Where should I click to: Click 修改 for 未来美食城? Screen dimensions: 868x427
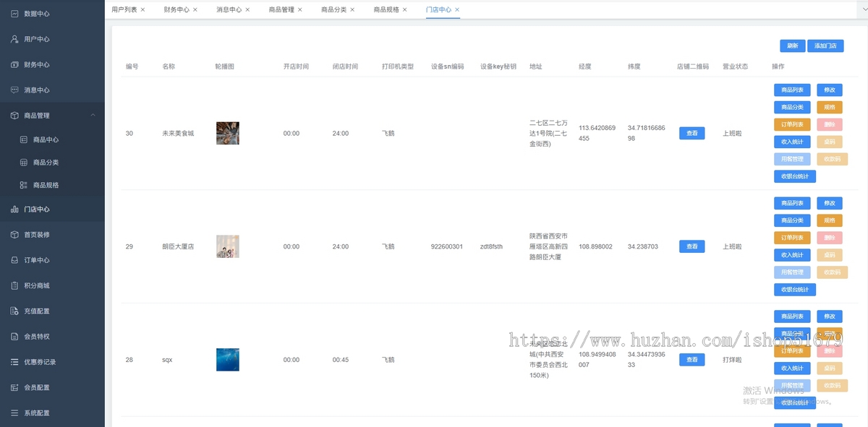(x=830, y=90)
